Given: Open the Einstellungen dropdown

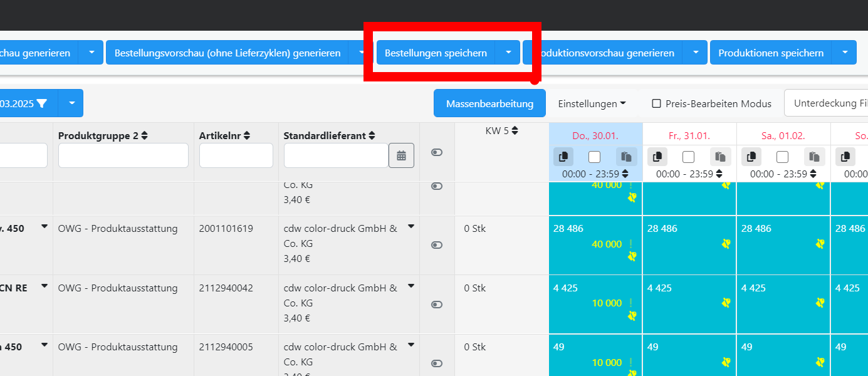Looking at the screenshot, I should [x=591, y=103].
